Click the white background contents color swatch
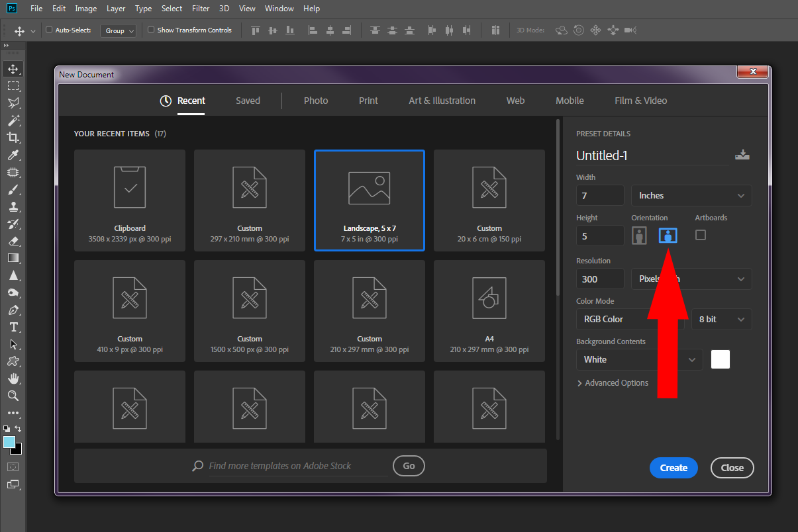Viewport: 798px width, 532px height. click(x=721, y=359)
